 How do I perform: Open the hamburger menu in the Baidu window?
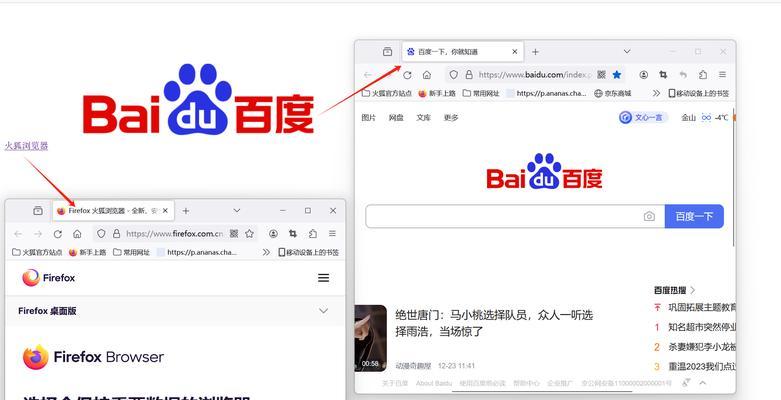click(722, 75)
